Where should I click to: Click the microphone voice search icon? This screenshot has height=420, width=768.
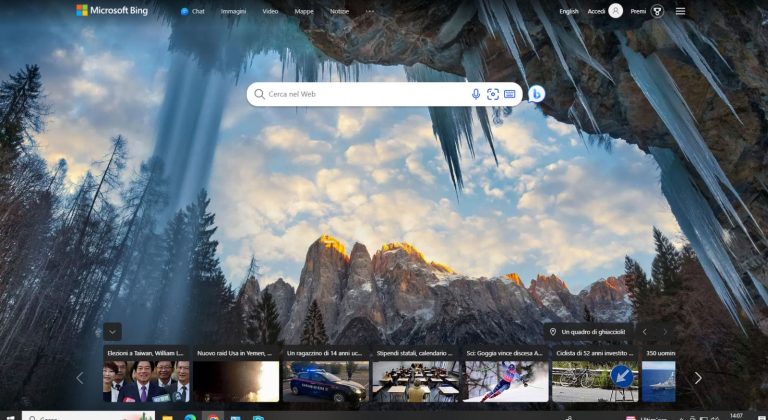[476, 94]
